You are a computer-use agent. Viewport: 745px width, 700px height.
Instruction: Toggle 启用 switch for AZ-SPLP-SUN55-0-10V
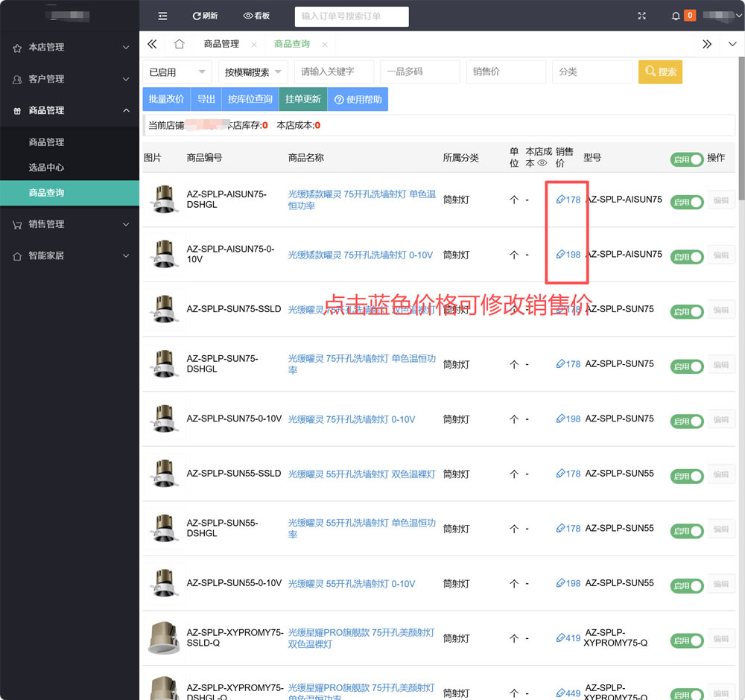click(x=687, y=586)
